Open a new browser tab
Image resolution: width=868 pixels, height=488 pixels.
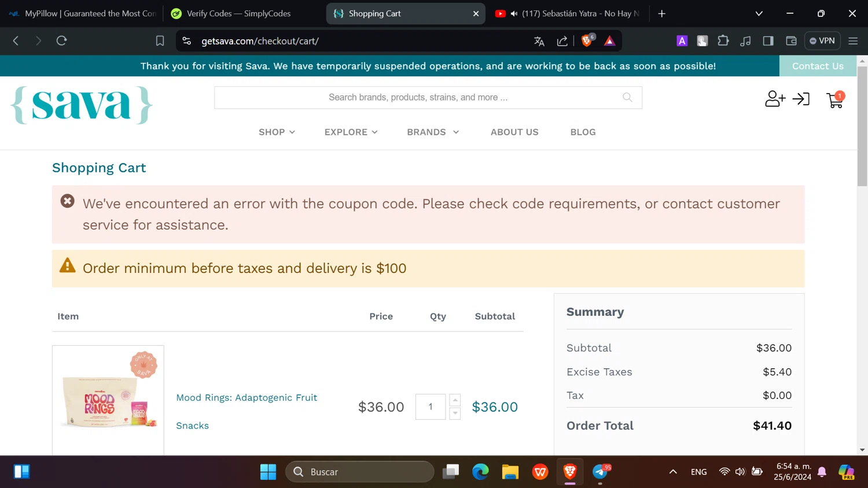click(x=662, y=13)
